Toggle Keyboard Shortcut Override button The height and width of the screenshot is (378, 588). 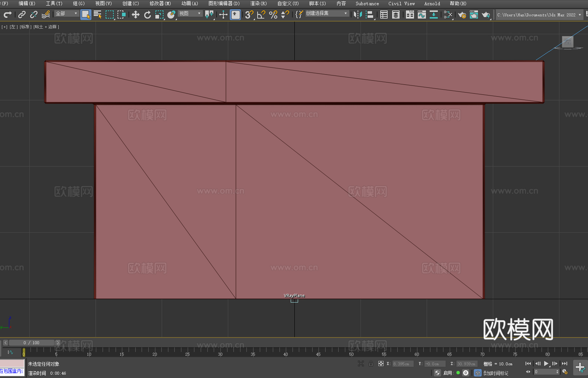tap(235, 14)
